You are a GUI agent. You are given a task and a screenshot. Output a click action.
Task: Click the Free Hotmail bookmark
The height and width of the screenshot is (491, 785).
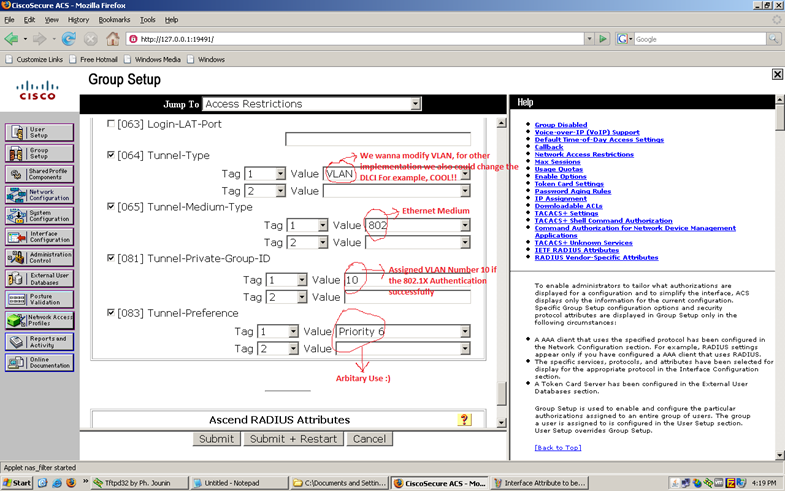coord(94,59)
